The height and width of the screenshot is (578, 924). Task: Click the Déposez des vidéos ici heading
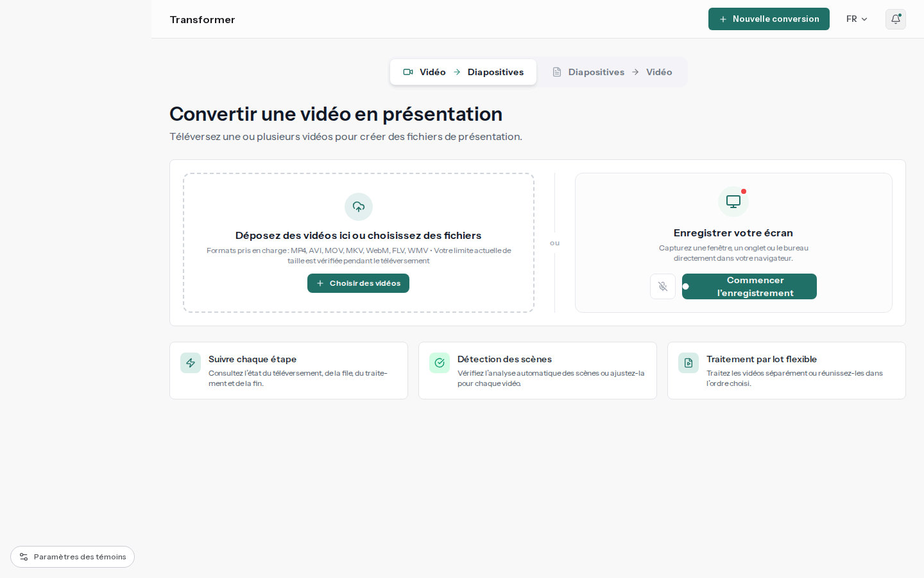pos(358,236)
